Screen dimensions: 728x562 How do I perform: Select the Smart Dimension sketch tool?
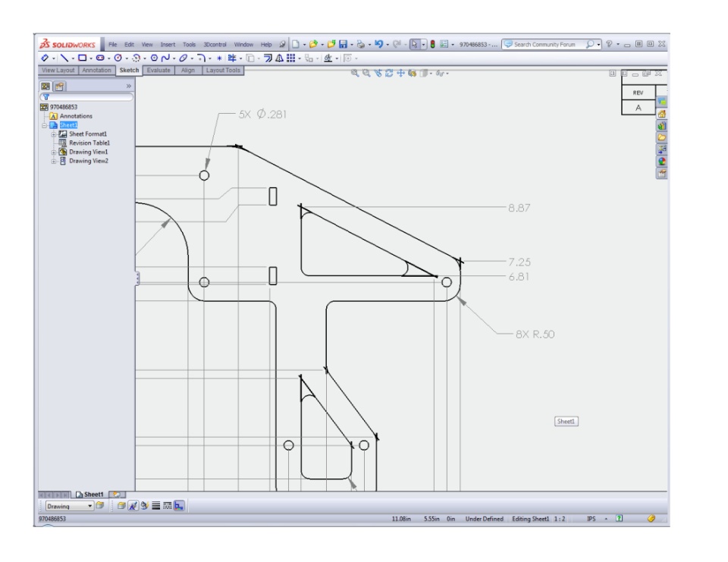[45, 58]
